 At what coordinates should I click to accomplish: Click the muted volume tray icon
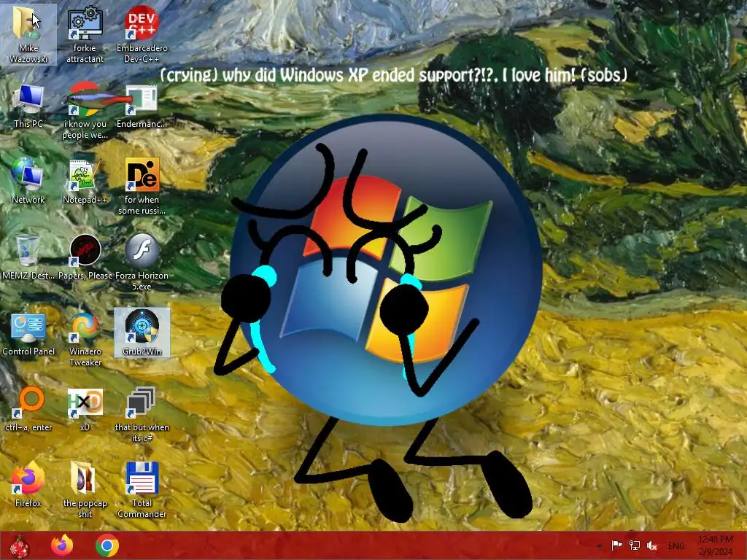[x=652, y=545]
